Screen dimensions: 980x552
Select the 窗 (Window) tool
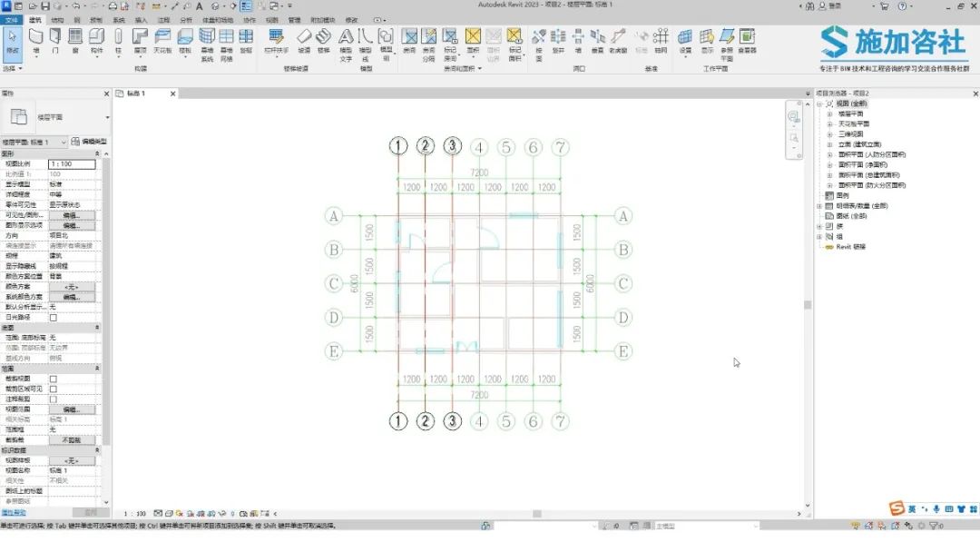pyautogui.click(x=75, y=41)
